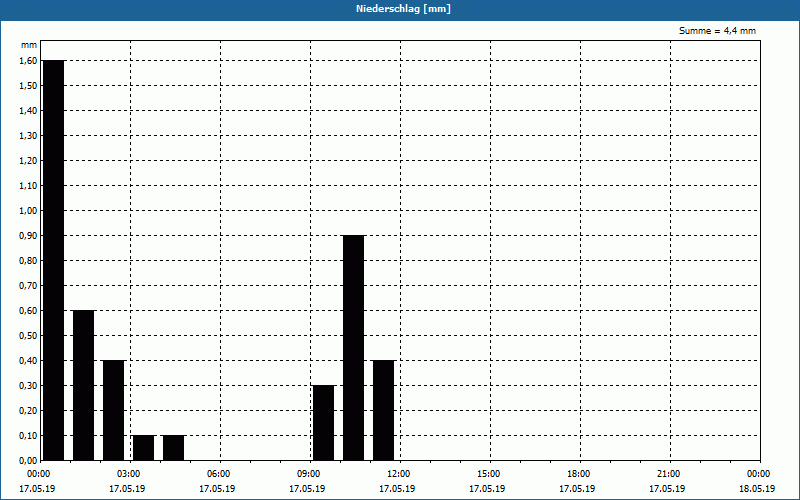The image size is (800, 500).
Task: Click the 18.05.19 date label
Action: click(x=757, y=489)
